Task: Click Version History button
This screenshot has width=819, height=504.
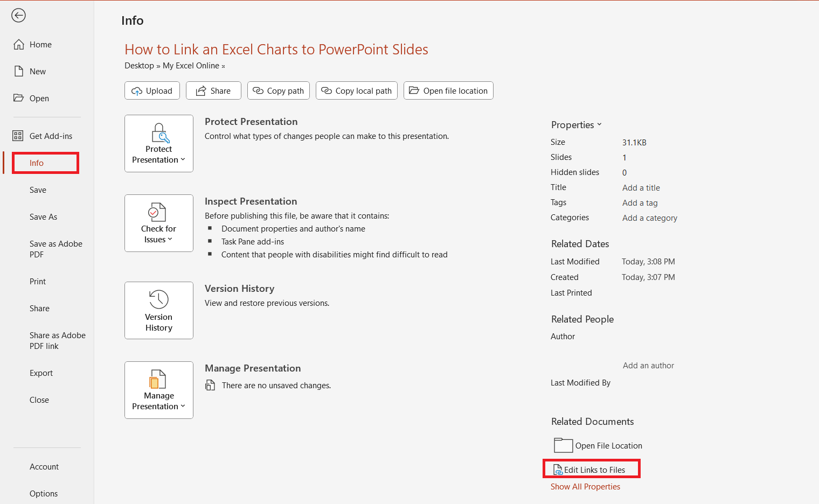Action: (159, 311)
